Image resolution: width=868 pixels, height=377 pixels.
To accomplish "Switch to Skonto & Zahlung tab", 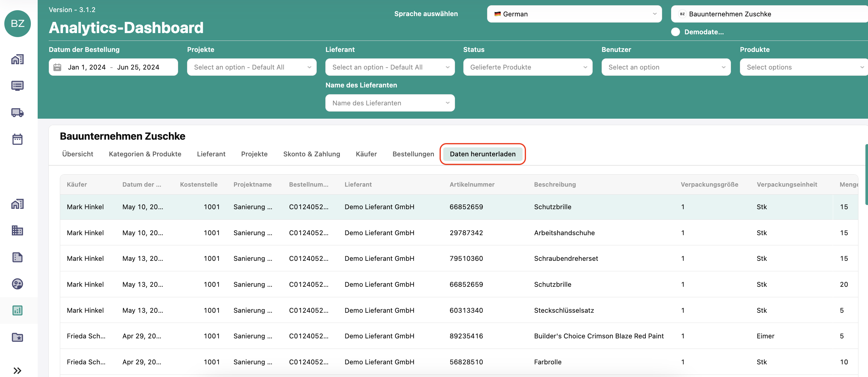I will tap(311, 154).
